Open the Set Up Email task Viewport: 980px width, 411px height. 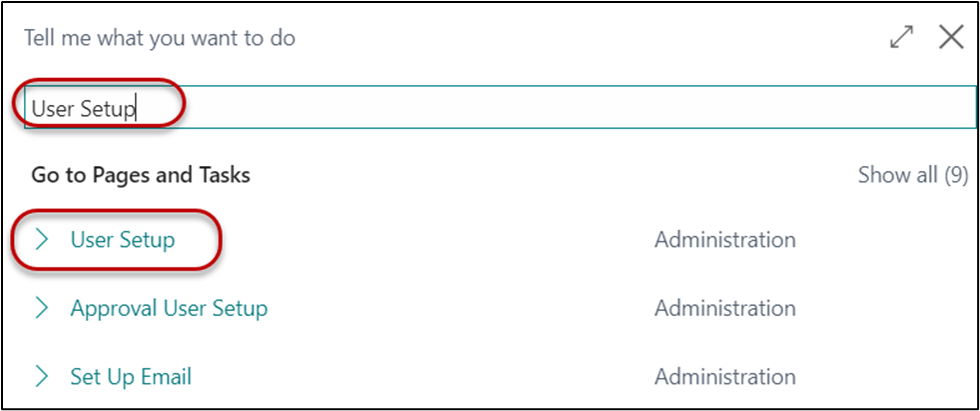[130, 377]
